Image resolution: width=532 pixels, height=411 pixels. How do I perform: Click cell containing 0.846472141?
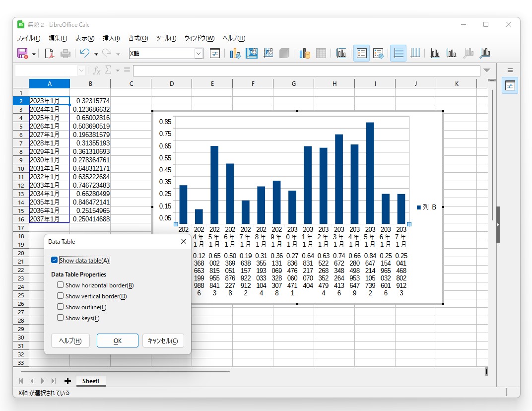click(90, 203)
